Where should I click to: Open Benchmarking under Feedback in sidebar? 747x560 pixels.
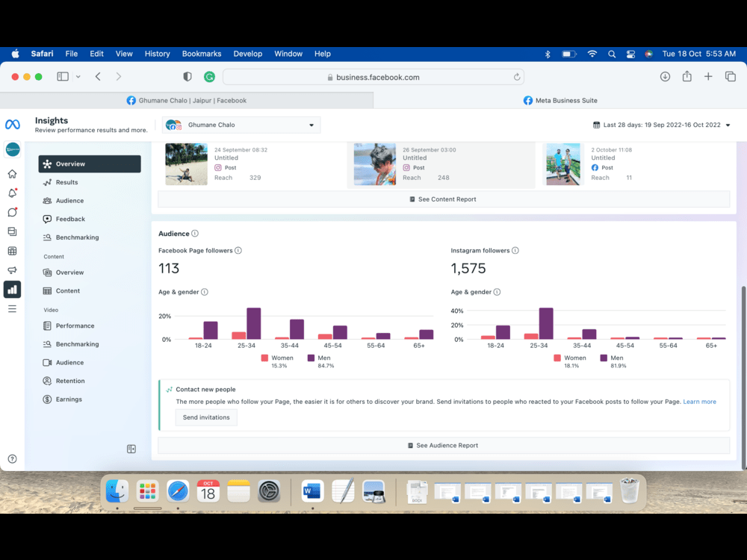(90, 237)
